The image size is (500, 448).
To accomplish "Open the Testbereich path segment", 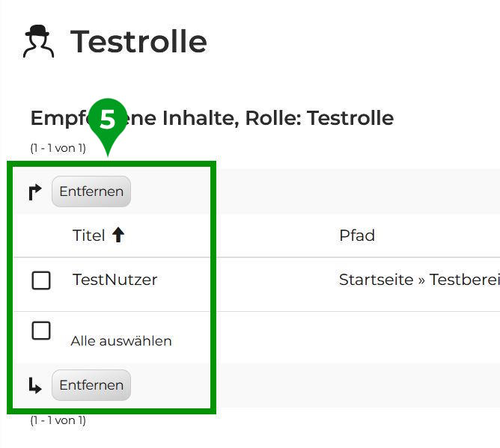I will pyautogui.click(x=464, y=280).
